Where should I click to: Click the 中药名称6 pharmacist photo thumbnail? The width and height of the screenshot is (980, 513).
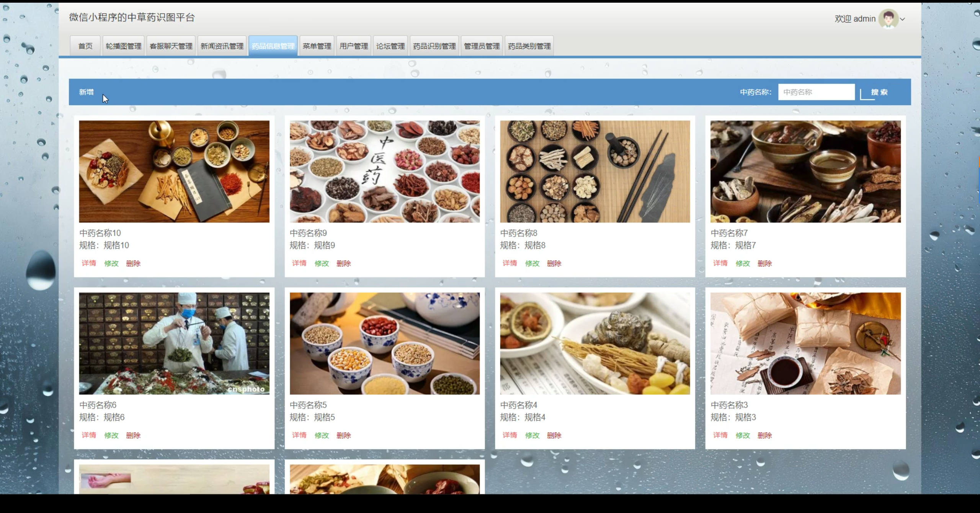pos(174,343)
